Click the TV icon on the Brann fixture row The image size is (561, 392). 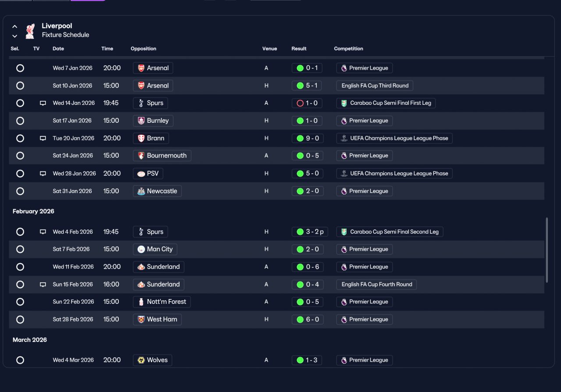43,139
